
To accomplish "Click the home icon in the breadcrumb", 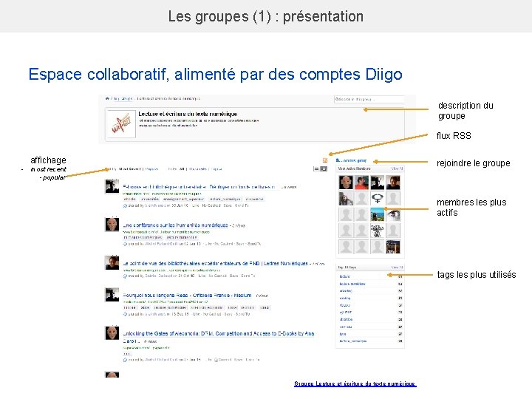I will 107,99.
